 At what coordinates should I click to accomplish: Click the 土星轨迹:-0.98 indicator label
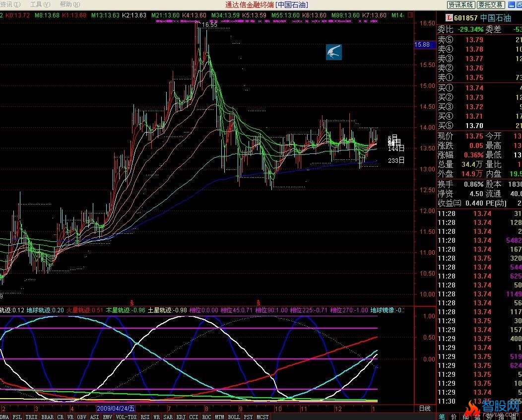167,310
